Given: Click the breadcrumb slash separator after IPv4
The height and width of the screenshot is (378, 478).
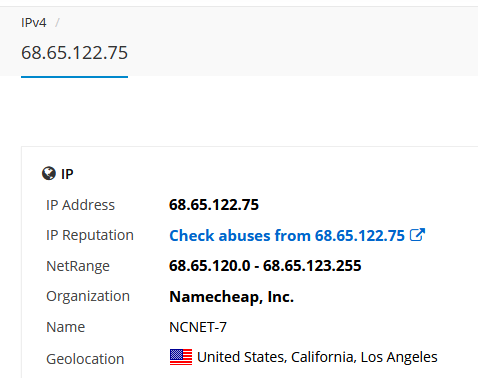Looking at the screenshot, I should click(57, 23).
